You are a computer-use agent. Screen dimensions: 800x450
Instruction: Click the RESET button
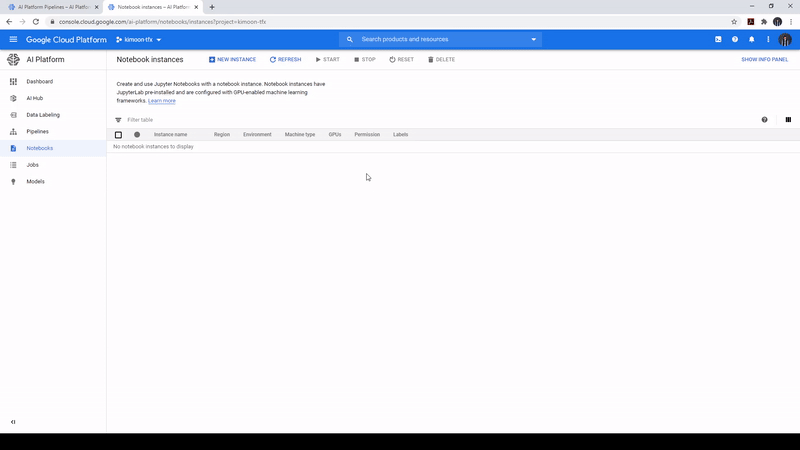(402, 60)
